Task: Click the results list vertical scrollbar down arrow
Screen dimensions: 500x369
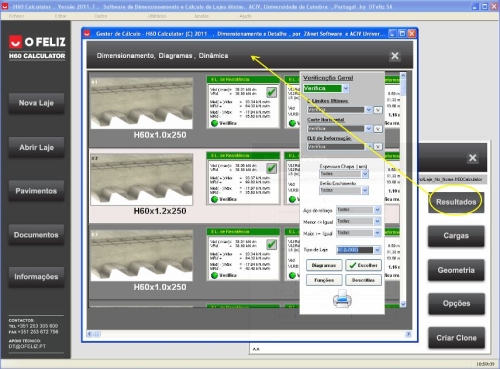Action: [x=403, y=304]
